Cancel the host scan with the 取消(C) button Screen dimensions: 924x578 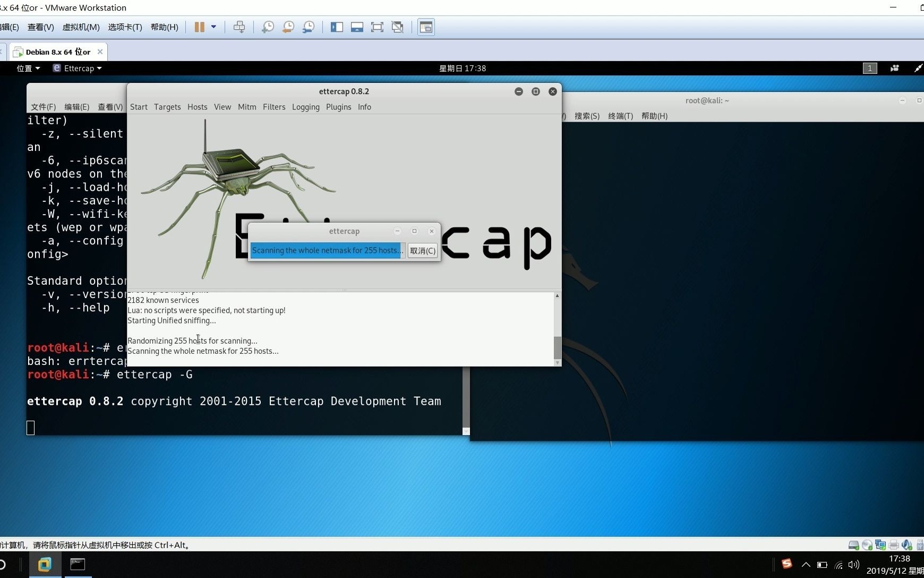pos(423,250)
